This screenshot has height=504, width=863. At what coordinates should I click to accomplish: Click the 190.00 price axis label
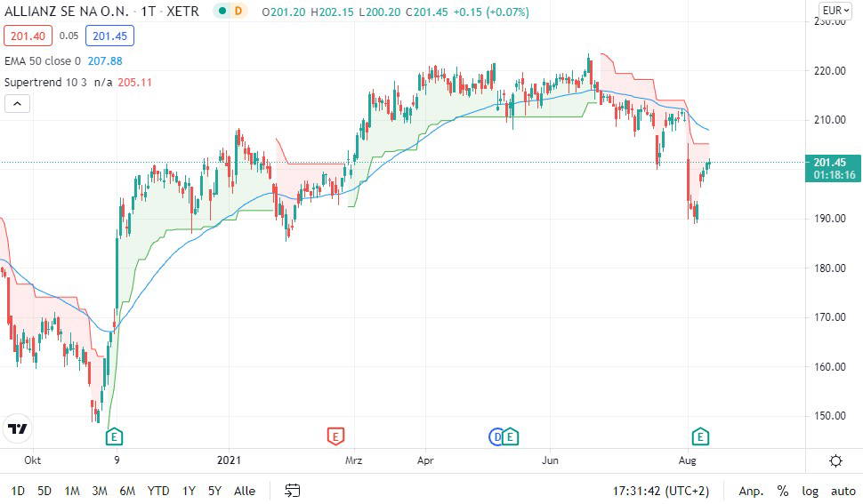tap(829, 219)
